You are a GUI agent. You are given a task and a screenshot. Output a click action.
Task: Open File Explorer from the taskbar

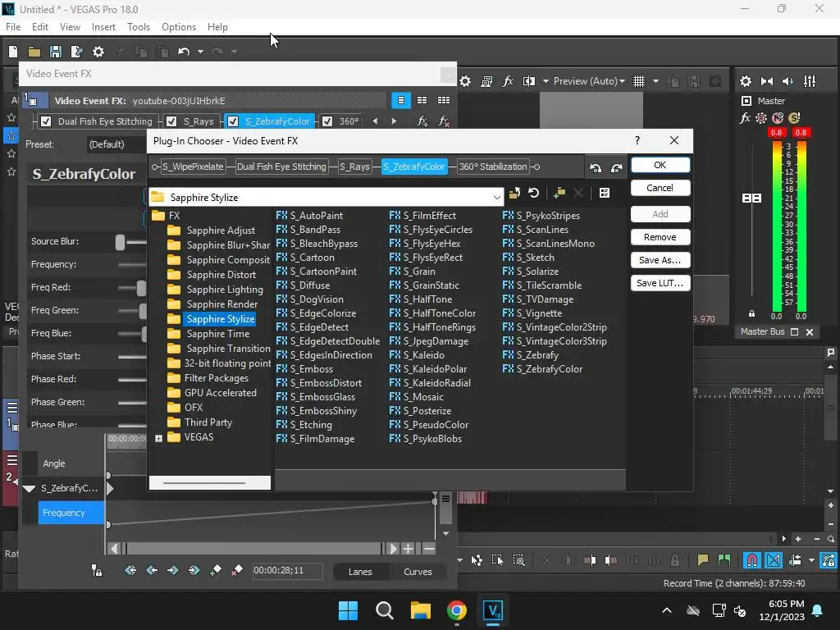point(421,610)
